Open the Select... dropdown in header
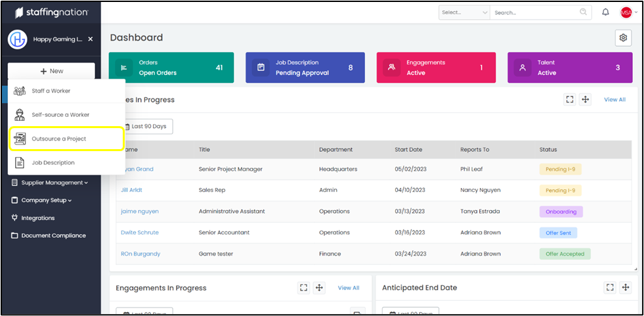The width and height of the screenshot is (644, 316). click(464, 12)
